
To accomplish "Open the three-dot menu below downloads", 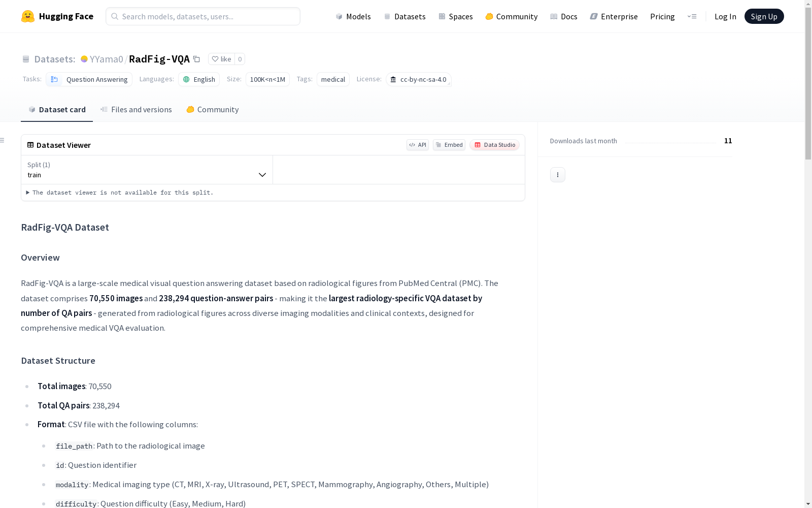I will 558,175.
